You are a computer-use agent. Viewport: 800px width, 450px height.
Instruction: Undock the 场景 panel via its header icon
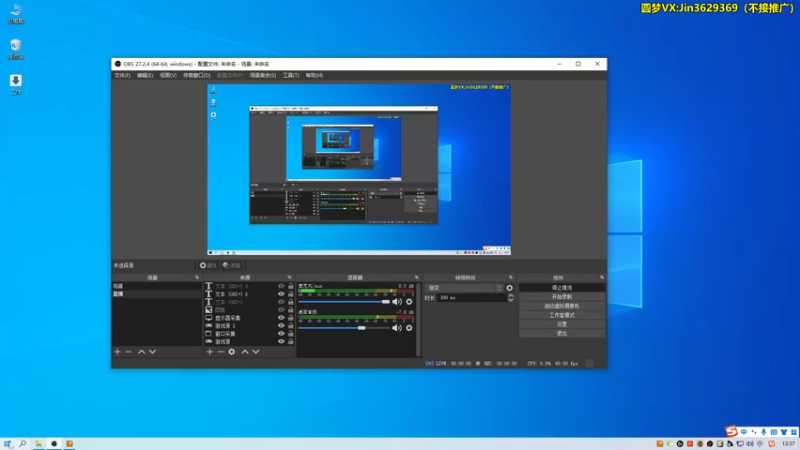click(197, 278)
